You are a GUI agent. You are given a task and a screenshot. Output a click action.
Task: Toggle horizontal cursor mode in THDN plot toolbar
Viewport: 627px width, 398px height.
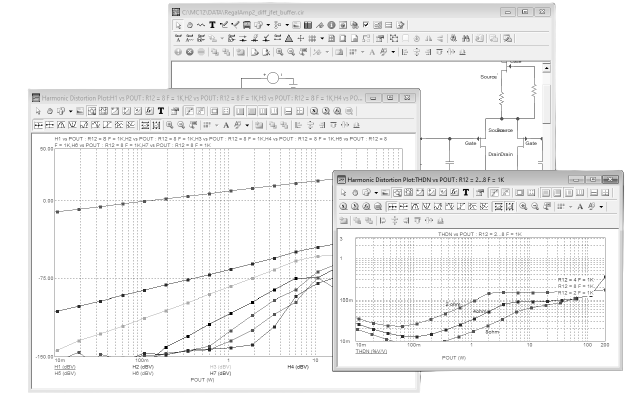(x=498, y=206)
